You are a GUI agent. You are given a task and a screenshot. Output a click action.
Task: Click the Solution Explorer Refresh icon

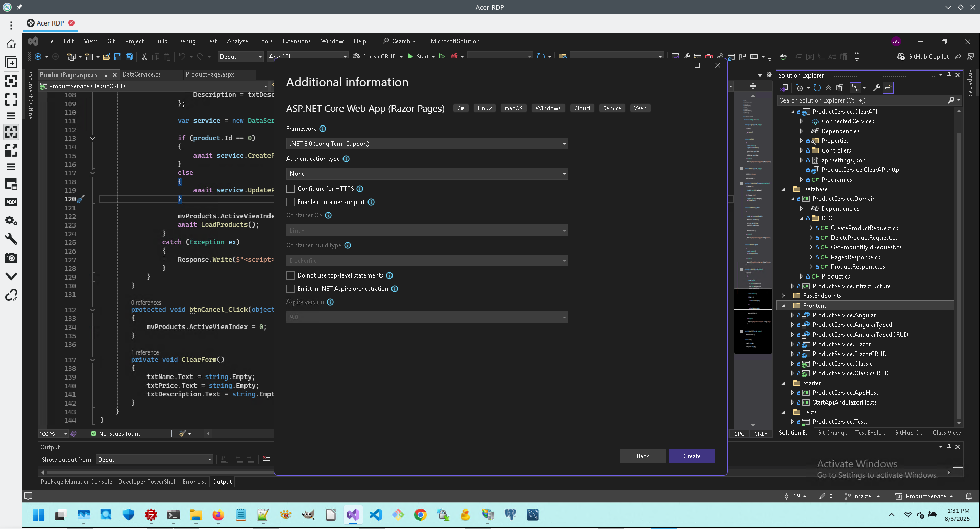click(817, 88)
